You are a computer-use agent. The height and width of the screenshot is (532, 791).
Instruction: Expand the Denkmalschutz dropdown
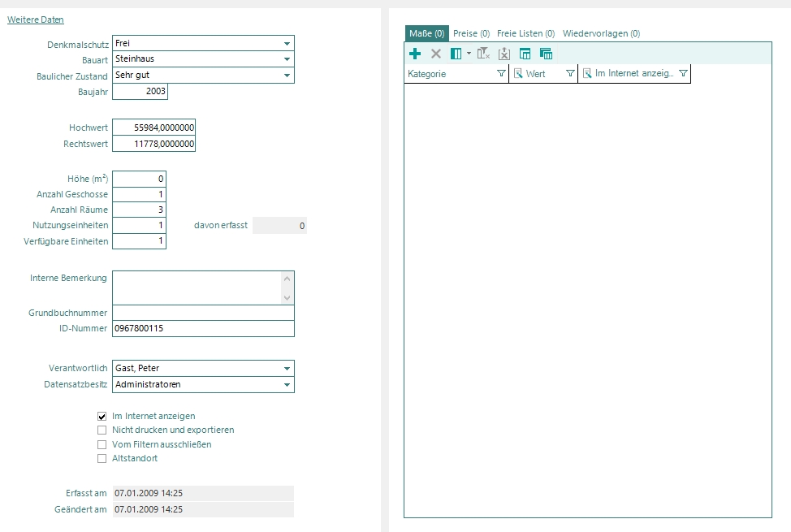287,43
